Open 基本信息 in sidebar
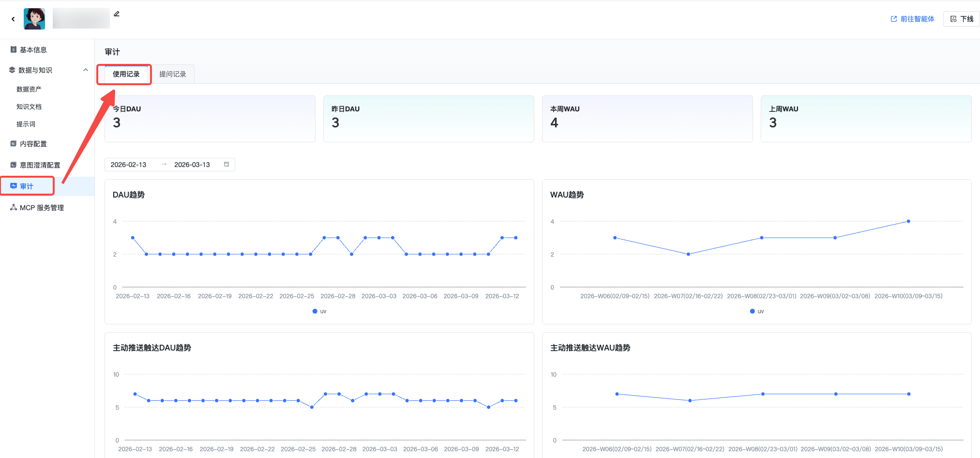 click(x=33, y=50)
